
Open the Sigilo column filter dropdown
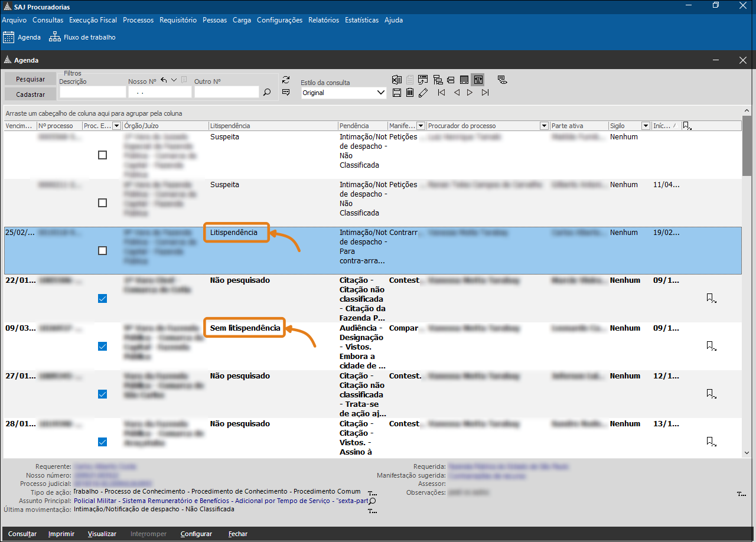(646, 126)
